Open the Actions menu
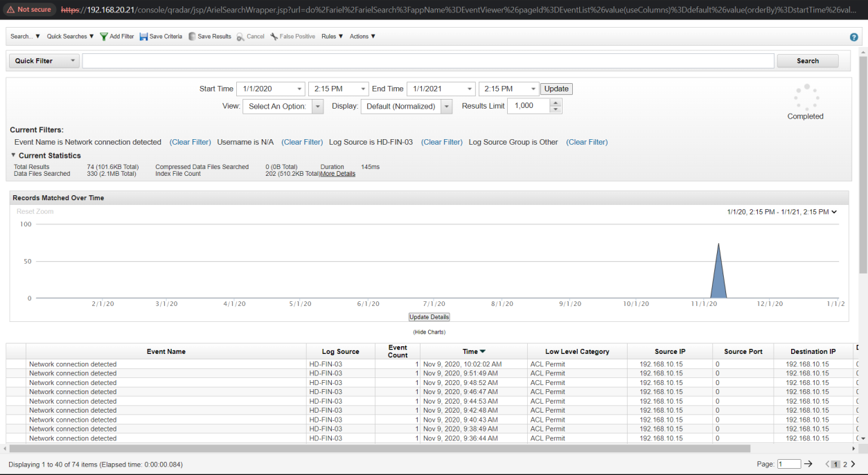Screen dimensions: 868x475 click(362, 37)
